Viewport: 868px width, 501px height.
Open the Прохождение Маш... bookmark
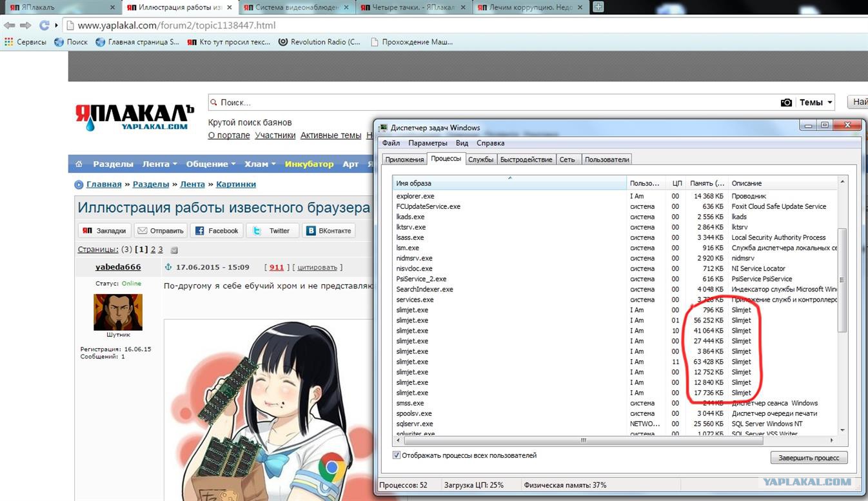[x=412, y=42]
